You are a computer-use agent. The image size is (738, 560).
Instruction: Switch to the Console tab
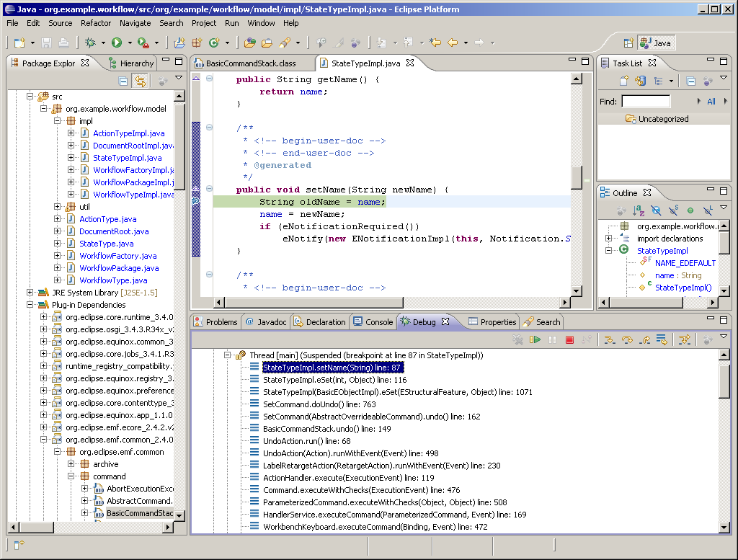pyautogui.click(x=373, y=322)
